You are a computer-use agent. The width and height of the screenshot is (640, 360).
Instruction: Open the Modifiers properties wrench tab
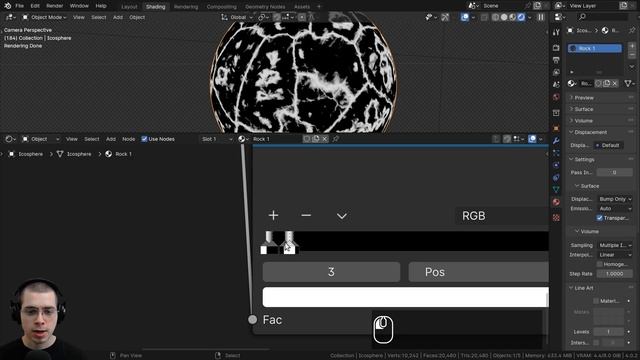(556, 140)
